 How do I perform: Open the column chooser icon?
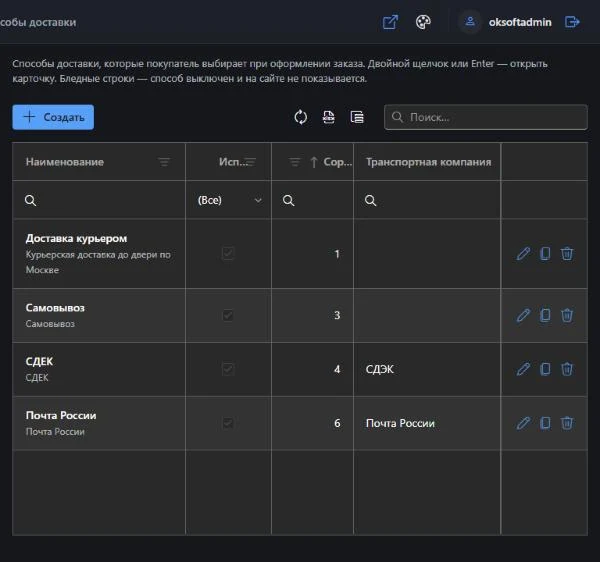(x=357, y=117)
